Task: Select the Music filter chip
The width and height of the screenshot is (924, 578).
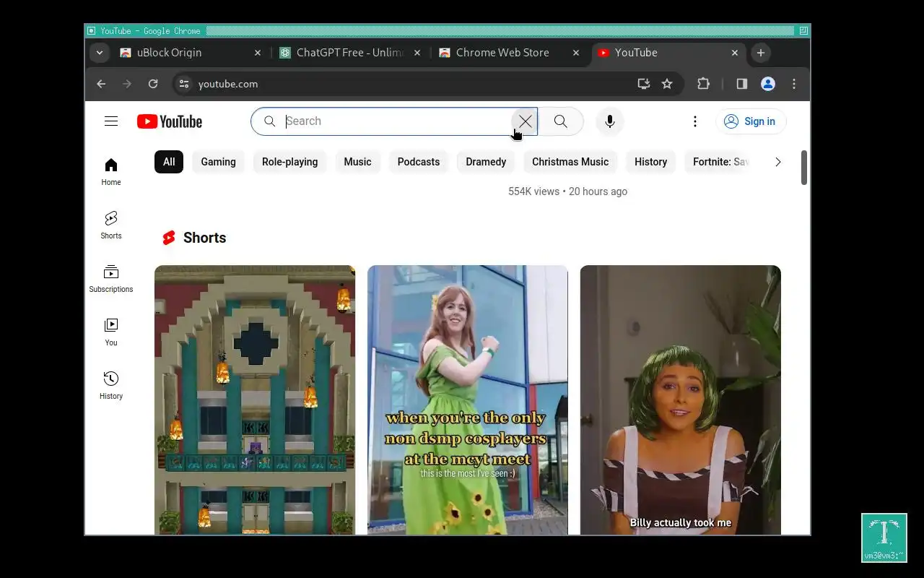Action: pyautogui.click(x=357, y=162)
